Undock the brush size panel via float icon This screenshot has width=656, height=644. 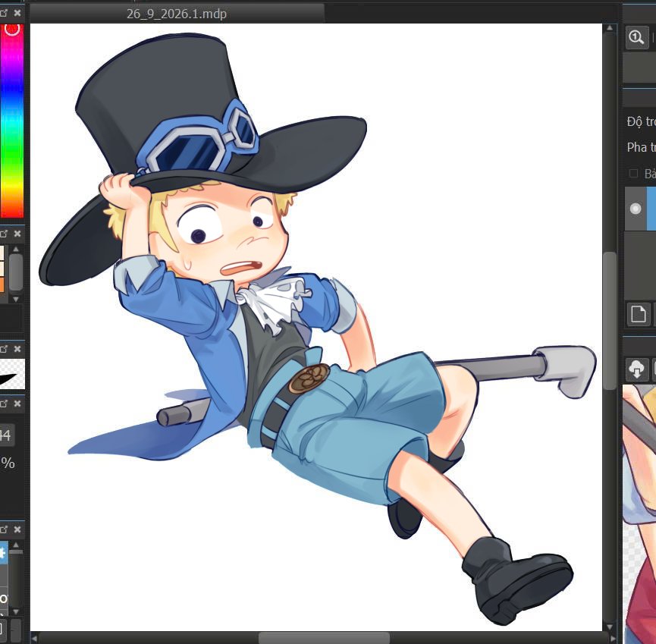click(4, 404)
